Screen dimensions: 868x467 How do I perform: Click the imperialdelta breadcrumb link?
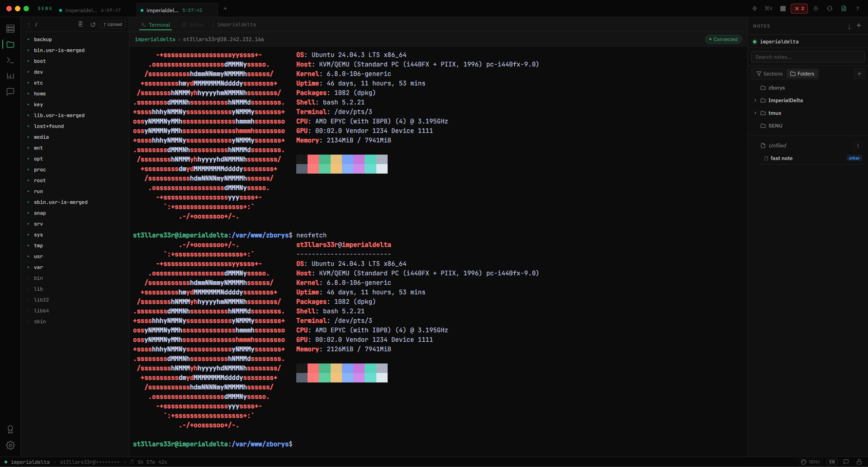tap(155, 39)
